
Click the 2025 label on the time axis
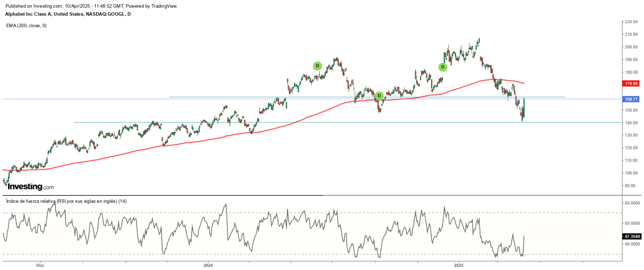(459, 265)
